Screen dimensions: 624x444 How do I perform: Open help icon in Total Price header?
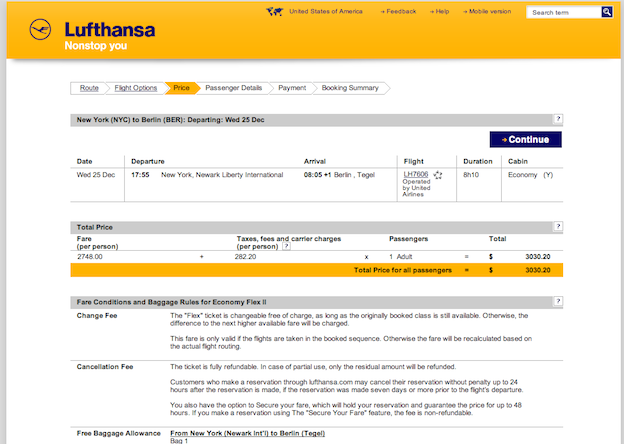click(558, 226)
